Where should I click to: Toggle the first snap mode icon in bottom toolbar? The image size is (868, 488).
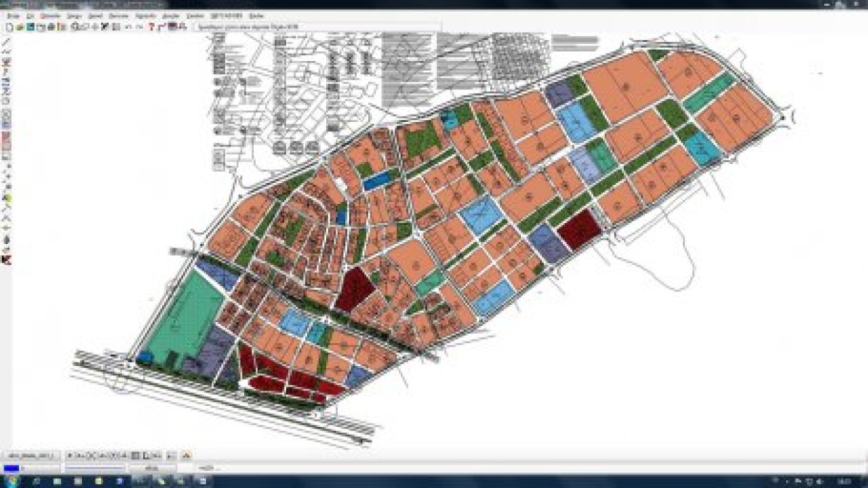tap(71, 455)
